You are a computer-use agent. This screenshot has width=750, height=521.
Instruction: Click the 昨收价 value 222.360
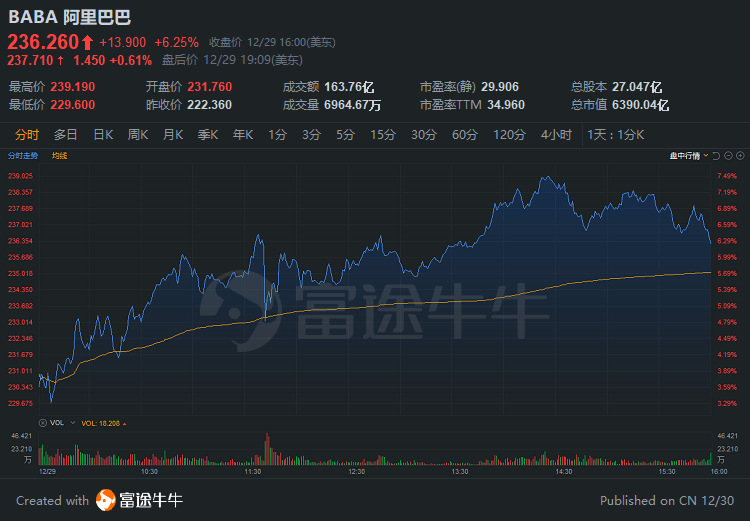[x=210, y=105]
